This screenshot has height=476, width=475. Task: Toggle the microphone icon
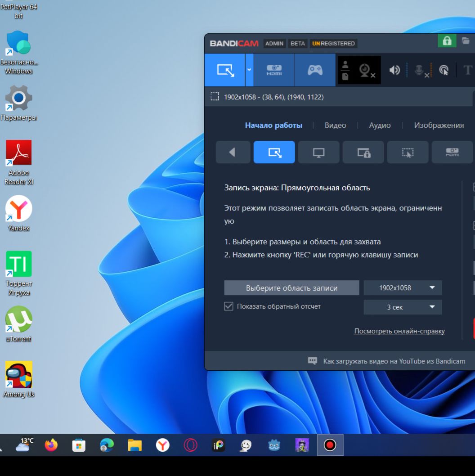pos(421,71)
